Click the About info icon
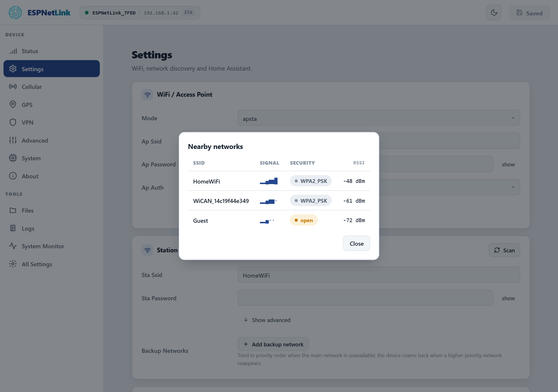Screen dimensions: 558x392 [x=13, y=176]
